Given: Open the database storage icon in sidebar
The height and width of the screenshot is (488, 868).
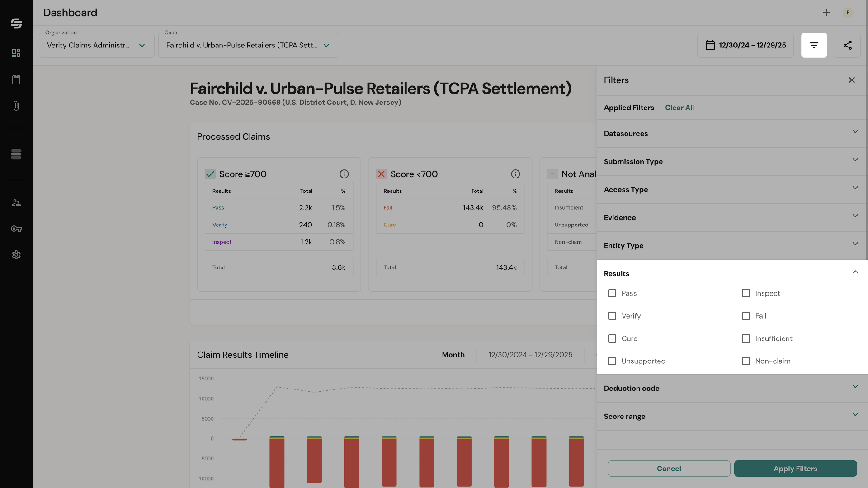Looking at the screenshot, I should [x=16, y=154].
